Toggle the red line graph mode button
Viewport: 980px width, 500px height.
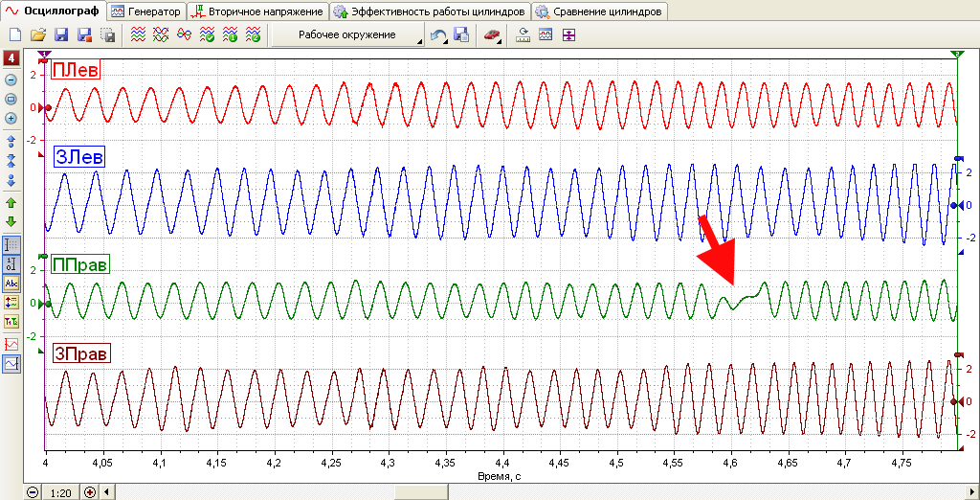pyautogui.click(x=11, y=344)
